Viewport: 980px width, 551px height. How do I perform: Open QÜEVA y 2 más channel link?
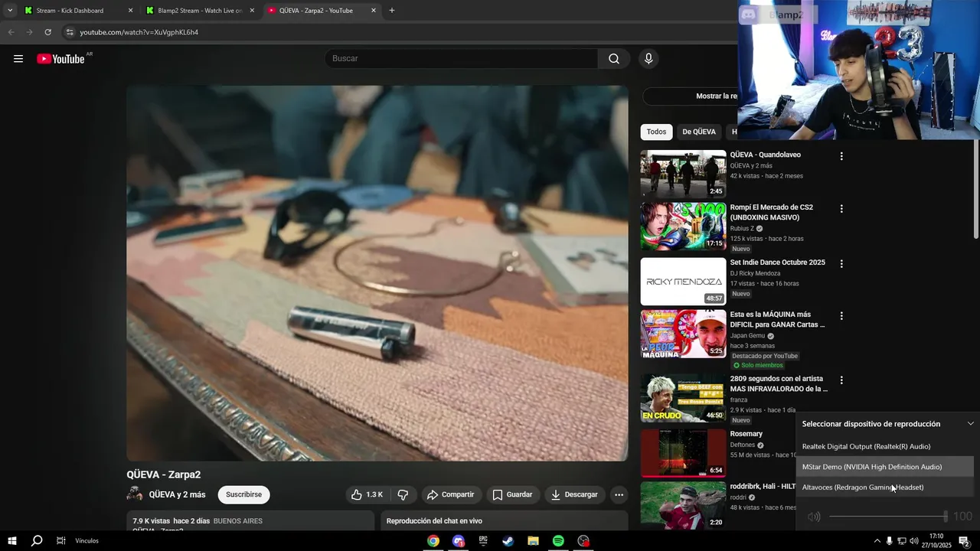[x=177, y=494]
